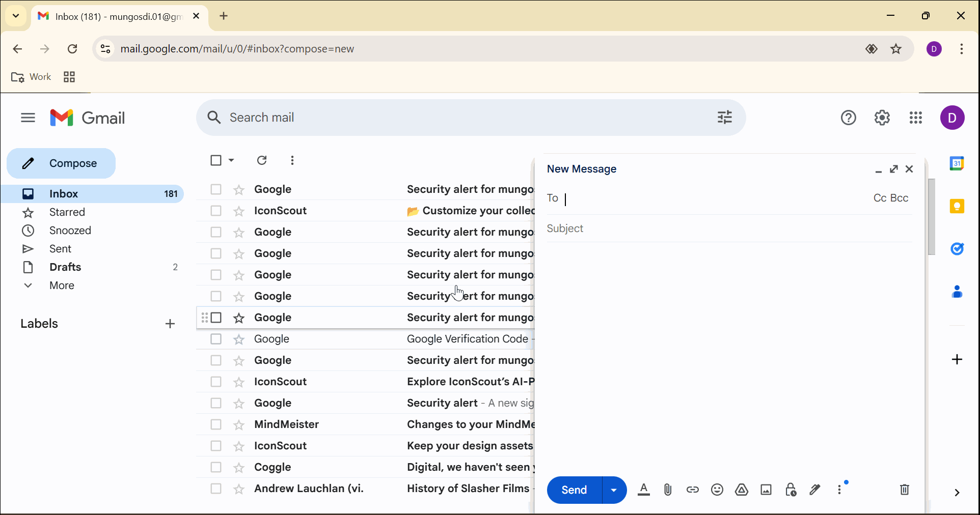Click the insert signature pen icon
The image size is (980, 515).
815,490
